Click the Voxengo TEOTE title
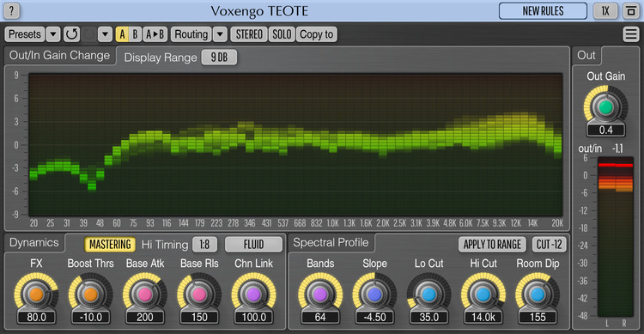This screenshot has height=334, width=644. tap(259, 11)
